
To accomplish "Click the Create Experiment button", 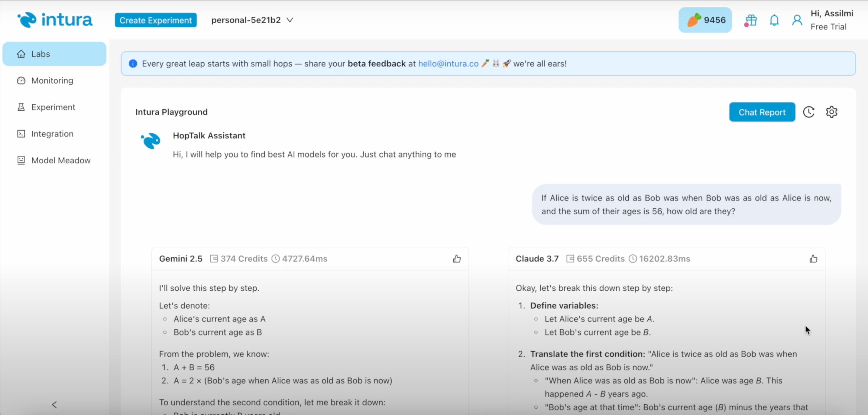I will point(156,20).
